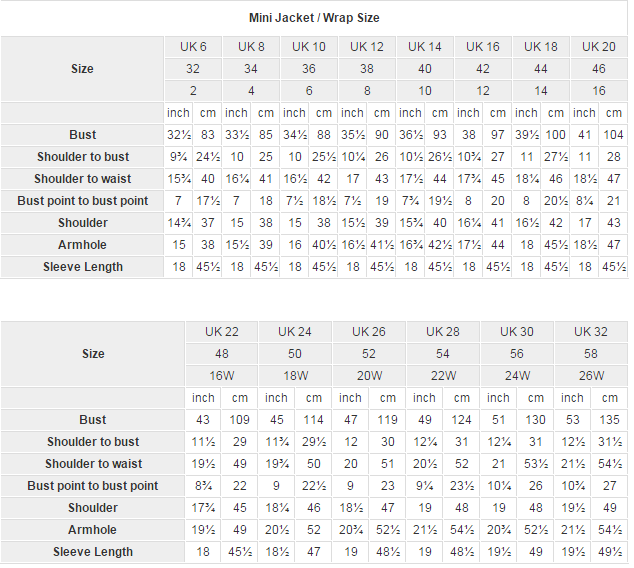Click the Mini Jacket / Wrap Size title

coord(314,18)
